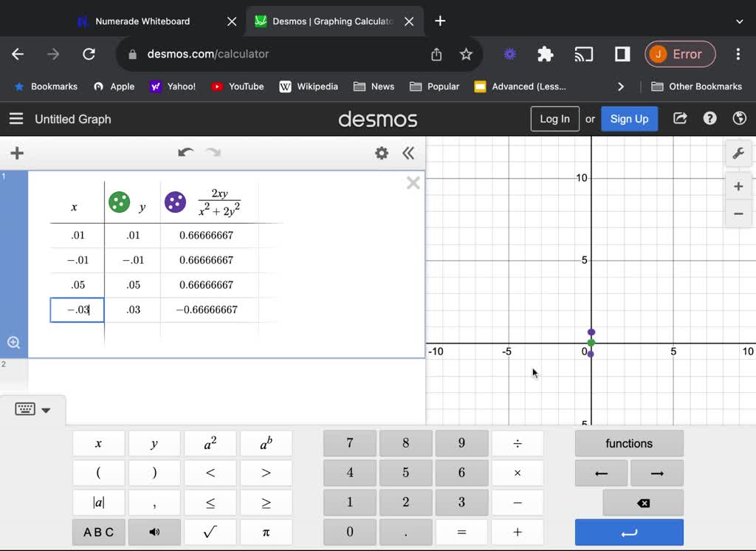Click the Log In button
The width and height of the screenshot is (756, 551).
pyautogui.click(x=554, y=119)
